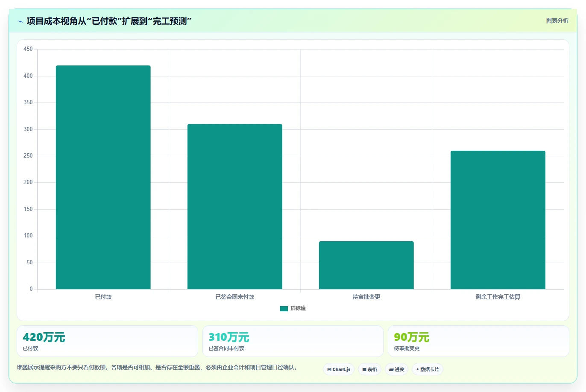Click the sparkle icon in 数据卡片 chip
Screen dimensions: 586x392
click(418, 369)
